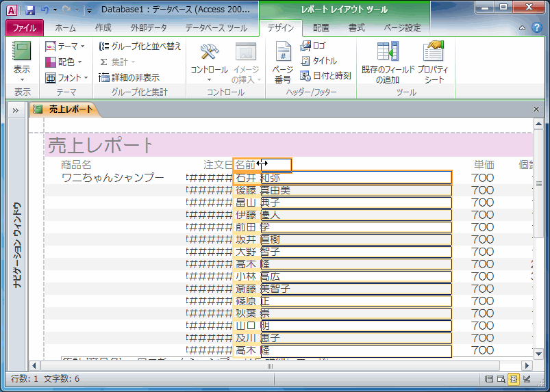550x392 pixels.
Task: Select the デザイン ribbon tab
Action: coord(281,27)
